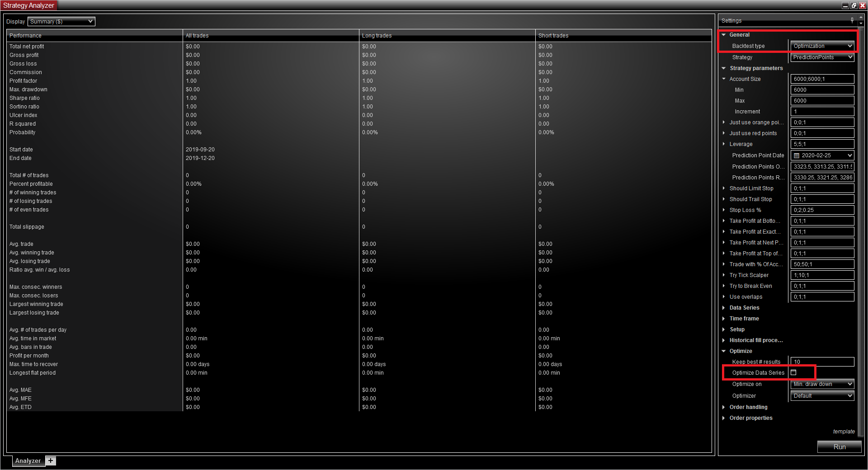
Task: Collapse the Optimize section
Action: pos(724,351)
